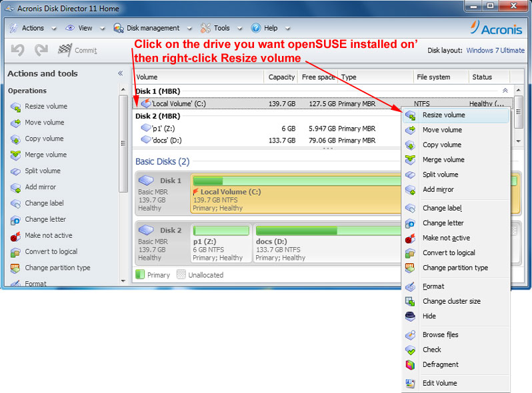This screenshot has width=532, height=393.
Task: Select the 'Local Volume' (C:) row
Action: click(323, 103)
